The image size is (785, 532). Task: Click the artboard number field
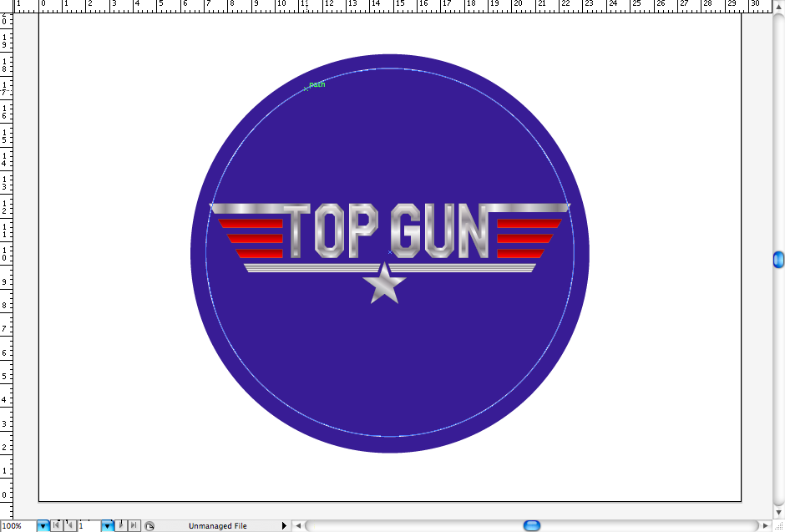pyautogui.click(x=89, y=526)
